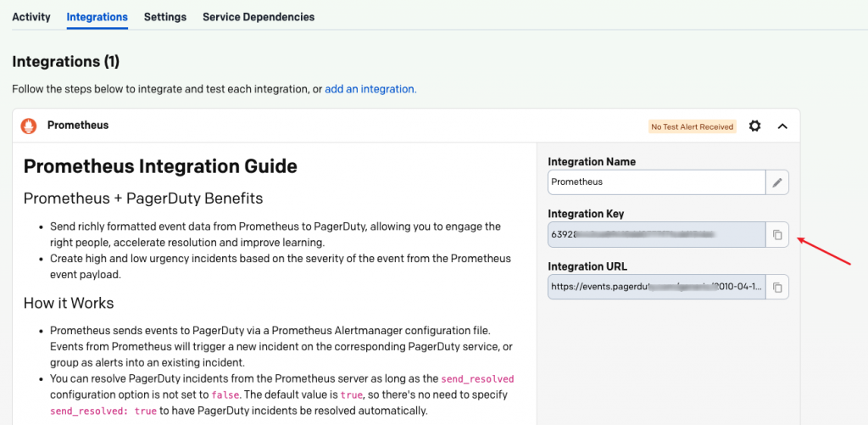Click the 'Integration URL' label
This screenshot has width=868, height=425.
[587, 266]
